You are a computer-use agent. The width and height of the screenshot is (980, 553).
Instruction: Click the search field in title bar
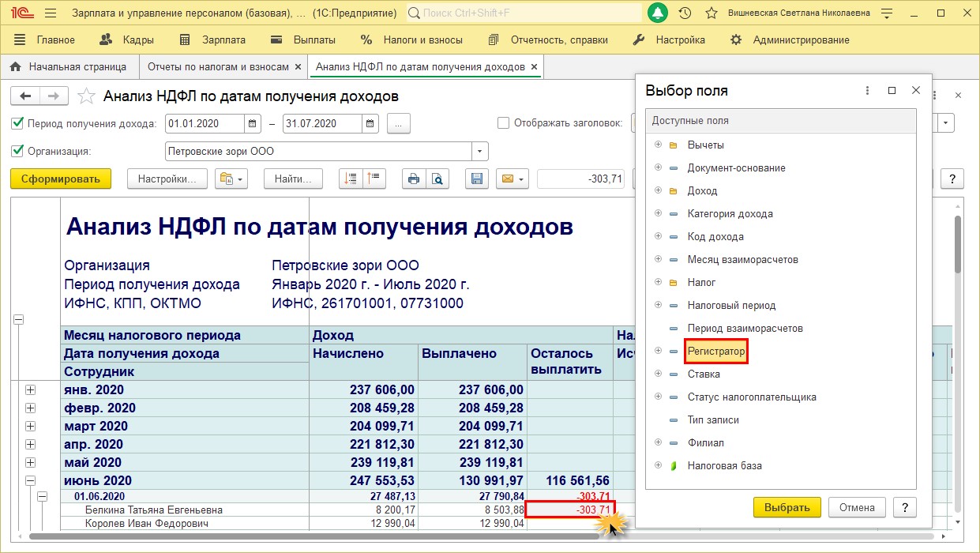tap(524, 13)
